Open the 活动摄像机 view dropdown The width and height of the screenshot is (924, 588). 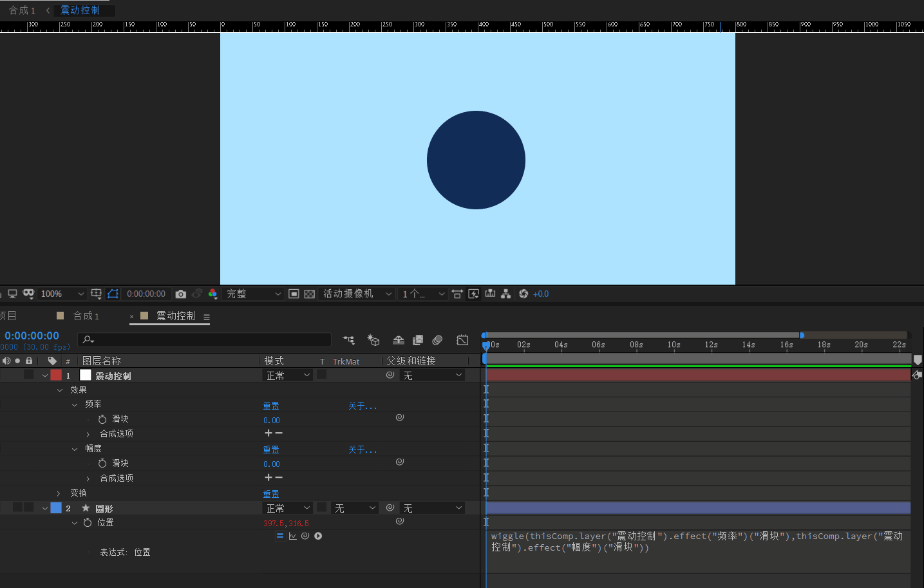tap(357, 294)
